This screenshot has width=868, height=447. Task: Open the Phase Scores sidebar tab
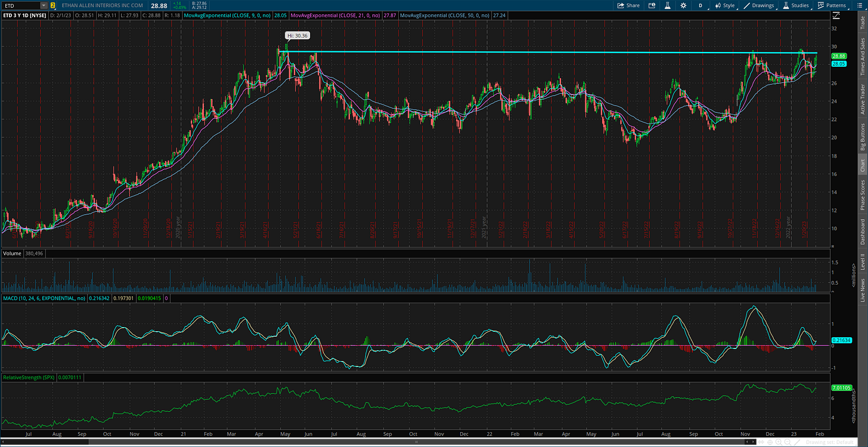[x=863, y=194]
